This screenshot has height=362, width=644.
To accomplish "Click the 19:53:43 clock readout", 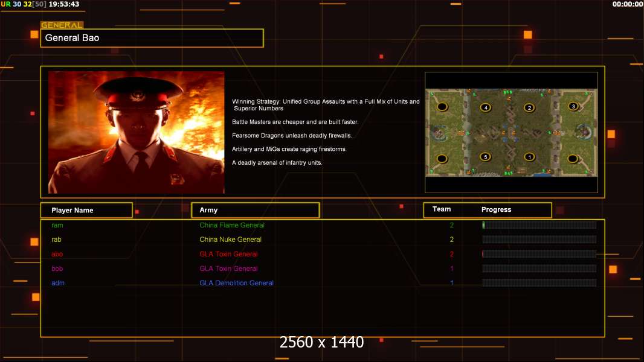I will click(x=64, y=4).
